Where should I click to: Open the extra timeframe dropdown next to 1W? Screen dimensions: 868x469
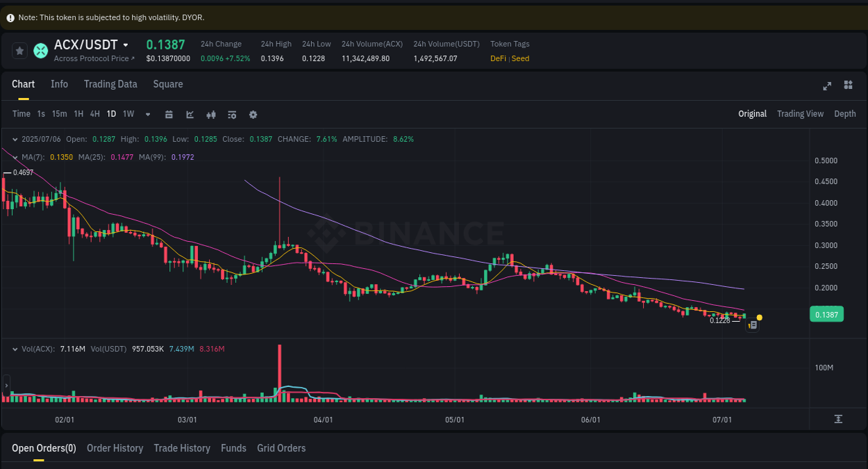click(147, 114)
